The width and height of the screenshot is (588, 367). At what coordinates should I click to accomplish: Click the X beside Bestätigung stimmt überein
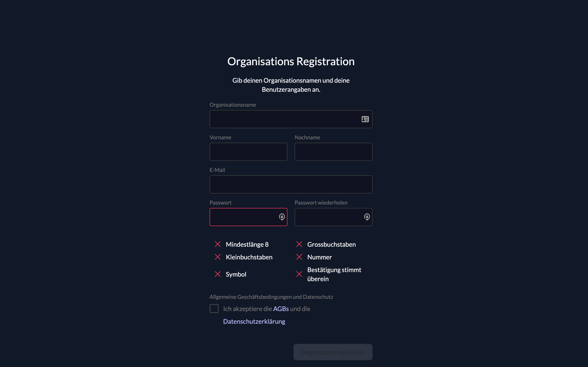point(299,274)
